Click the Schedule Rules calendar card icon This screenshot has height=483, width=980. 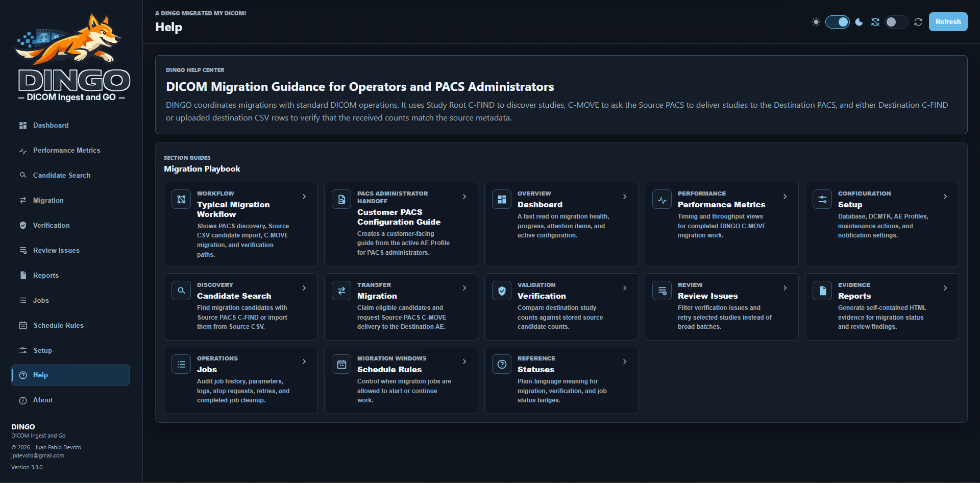341,364
